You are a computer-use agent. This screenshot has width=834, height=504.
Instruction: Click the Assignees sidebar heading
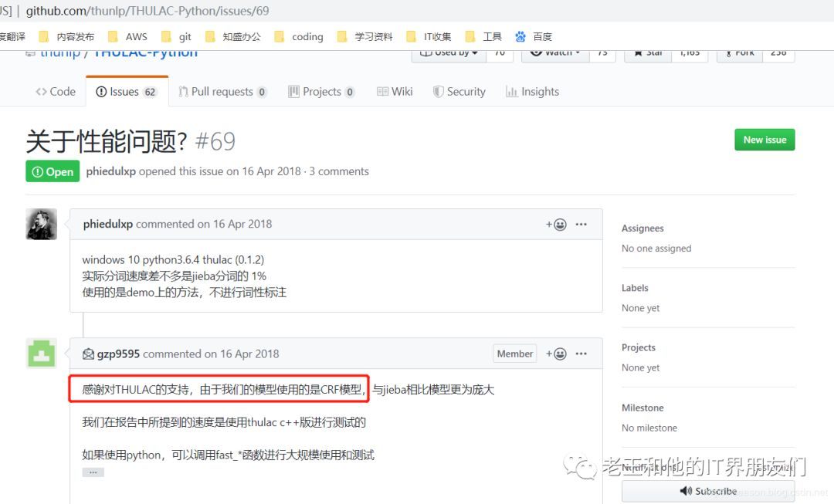click(642, 228)
